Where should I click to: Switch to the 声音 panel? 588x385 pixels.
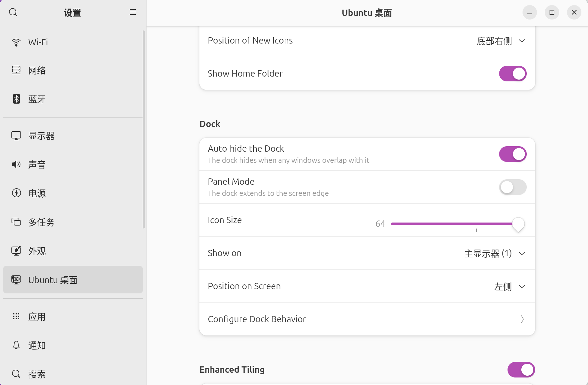(73, 165)
